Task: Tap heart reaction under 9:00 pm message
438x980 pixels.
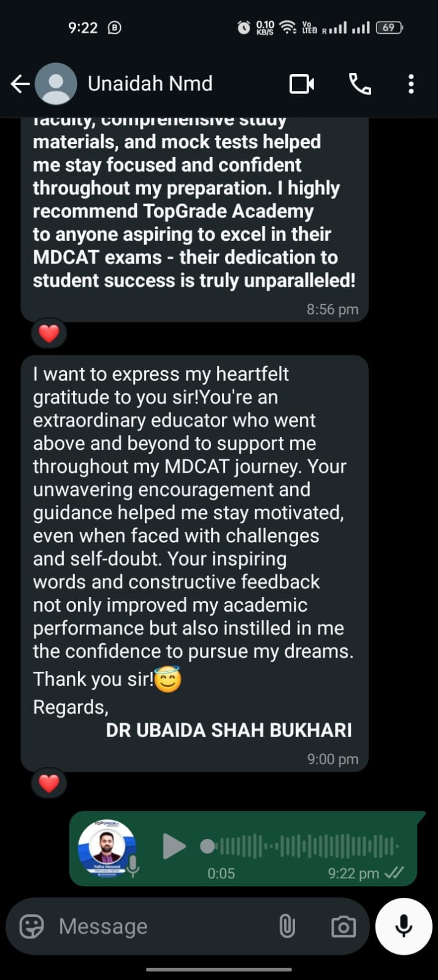Action: point(49,783)
